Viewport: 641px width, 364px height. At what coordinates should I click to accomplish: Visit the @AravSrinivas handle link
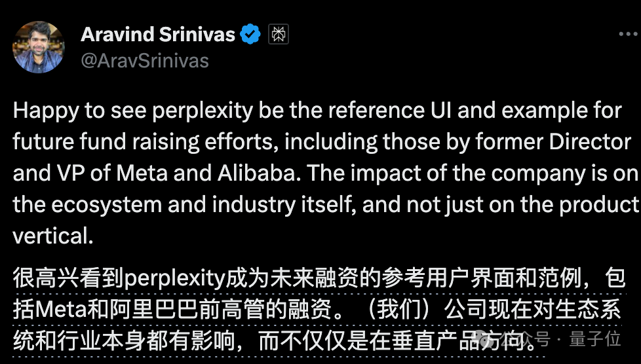click(x=145, y=61)
